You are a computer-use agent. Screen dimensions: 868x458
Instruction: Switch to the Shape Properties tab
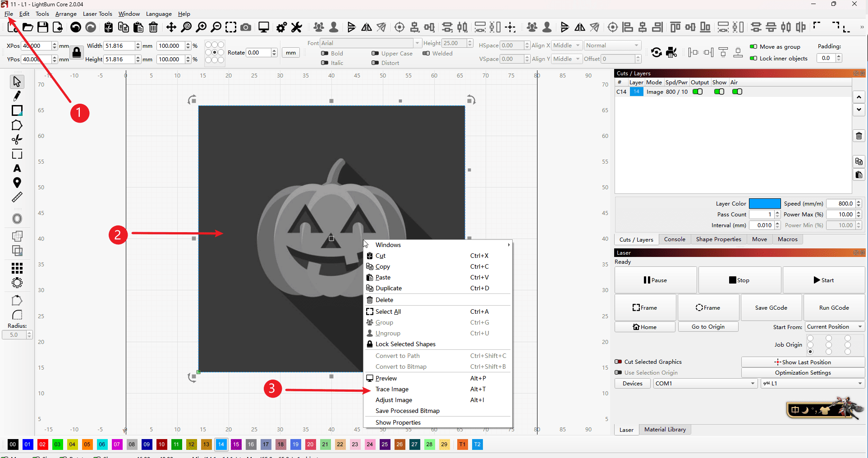point(718,239)
